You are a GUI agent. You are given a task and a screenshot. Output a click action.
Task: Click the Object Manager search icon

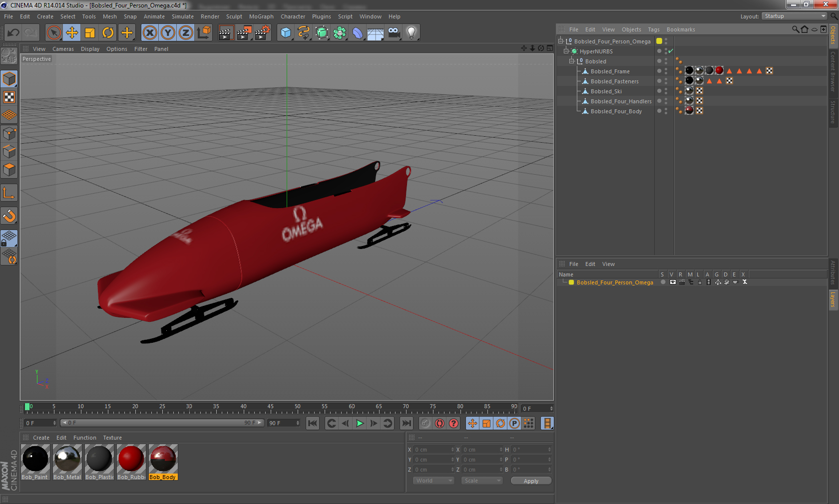[x=795, y=29]
